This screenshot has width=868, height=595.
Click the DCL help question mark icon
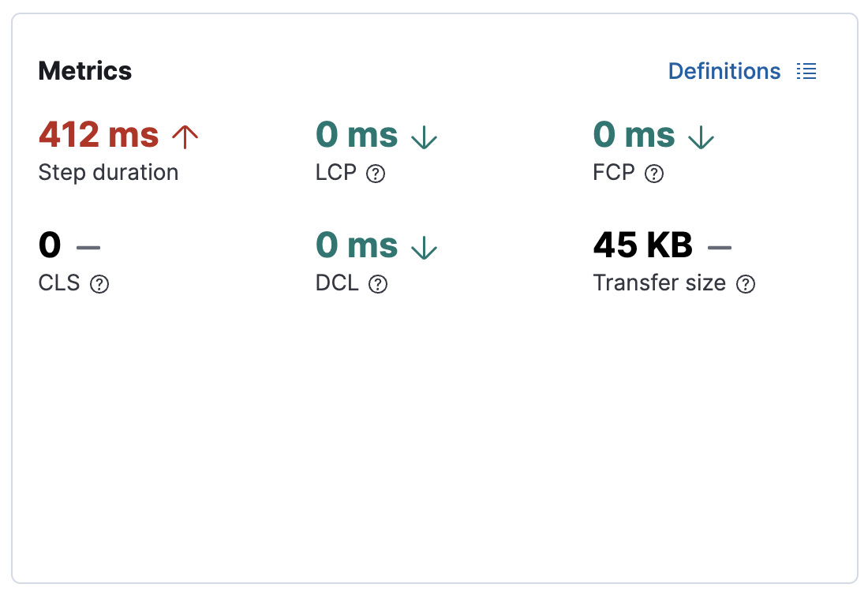(377, 283)
